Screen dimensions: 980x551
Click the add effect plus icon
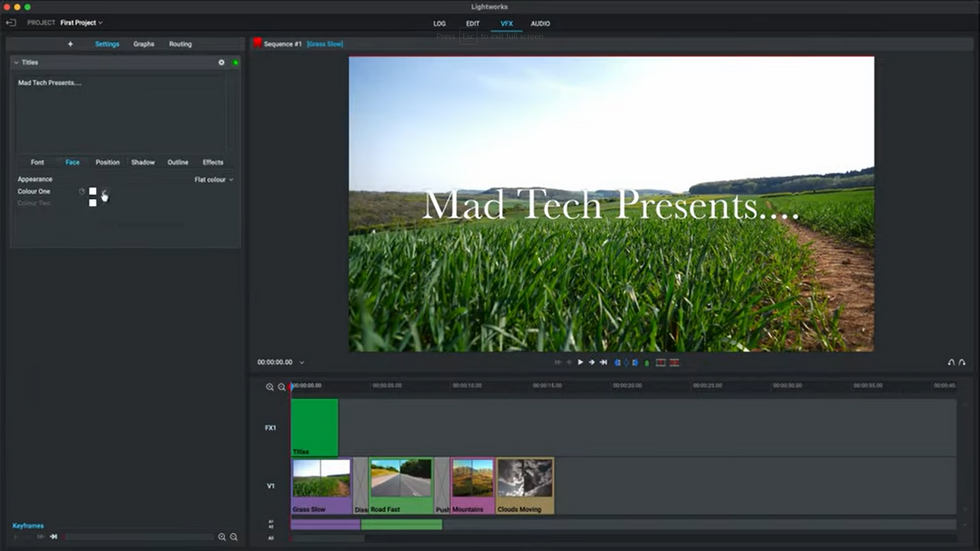tap(70, 44)
